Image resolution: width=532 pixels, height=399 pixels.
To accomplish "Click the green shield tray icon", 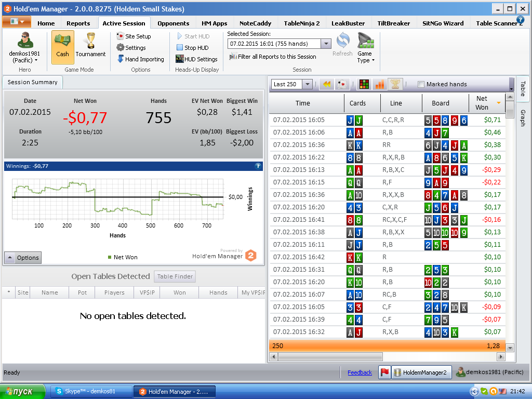I will [484, 392].
